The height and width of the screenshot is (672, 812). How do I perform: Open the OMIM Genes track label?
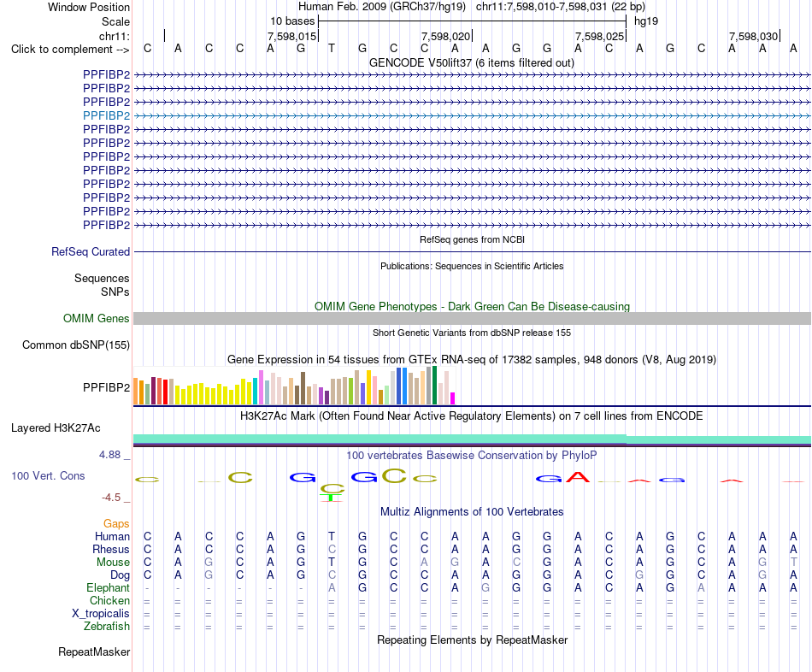(x=97, y=318)
